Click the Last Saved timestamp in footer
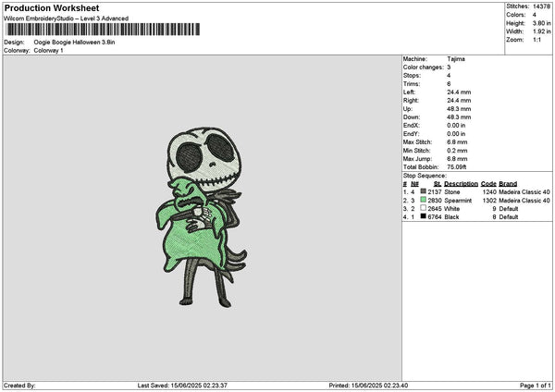555x392 pixels. (182, 386)
